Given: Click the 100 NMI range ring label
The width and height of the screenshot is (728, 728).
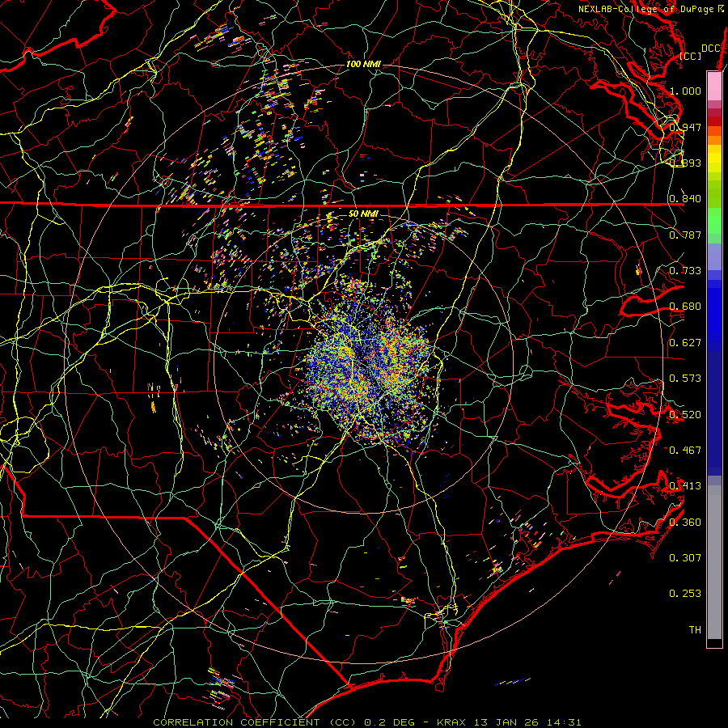Looking at the screenshot, I should tap(363, 64).
